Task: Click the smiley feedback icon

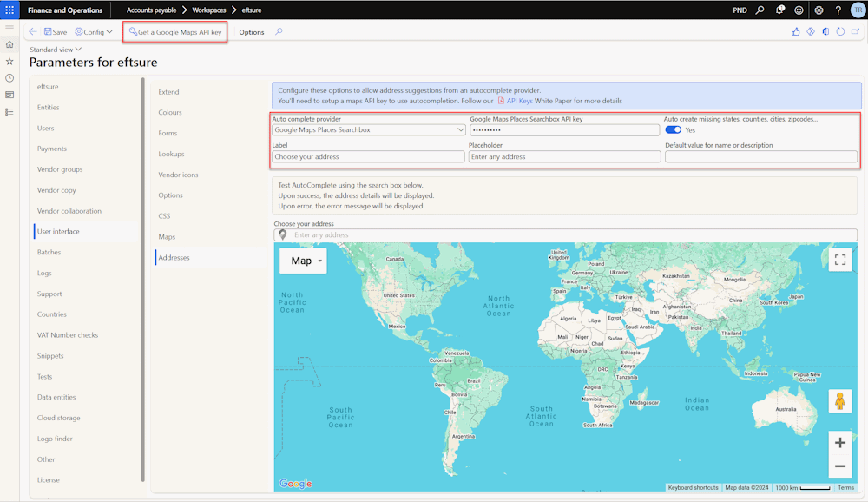Action: point(799,10)
